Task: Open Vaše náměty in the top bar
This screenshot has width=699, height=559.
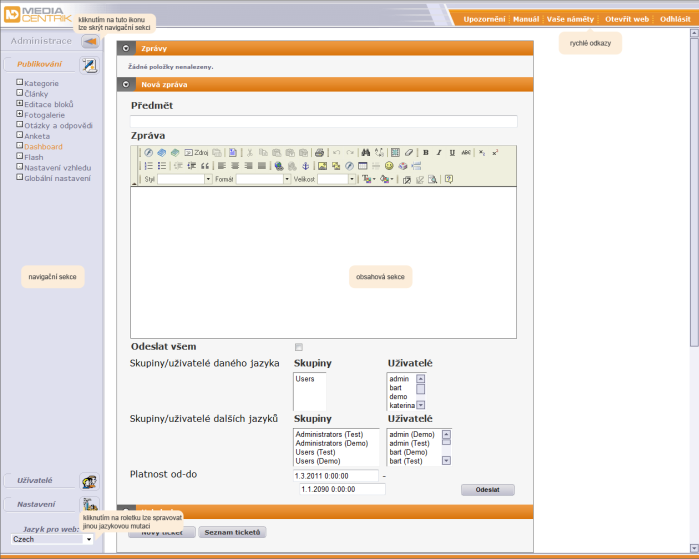Action: tap(570, 19)
